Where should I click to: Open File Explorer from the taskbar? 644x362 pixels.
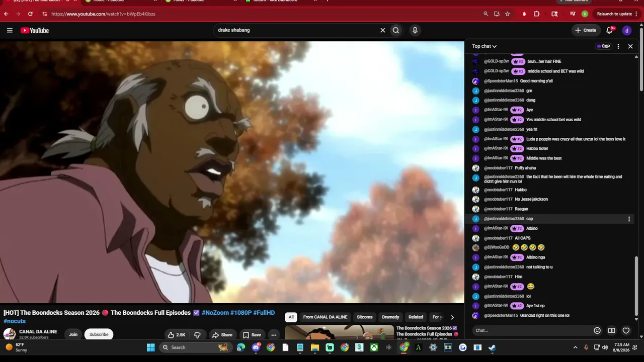coord(315,347)
